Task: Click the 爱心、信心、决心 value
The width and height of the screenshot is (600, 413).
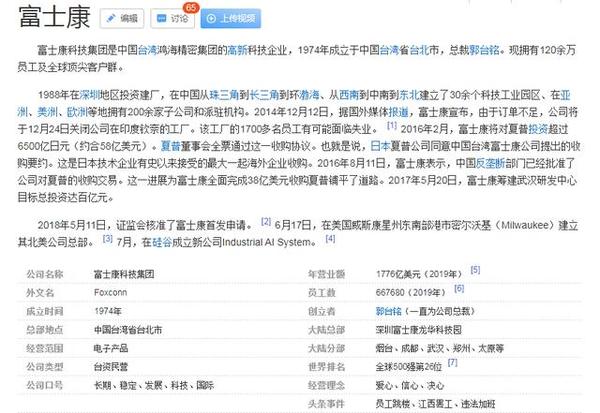Action: point(410,385)
